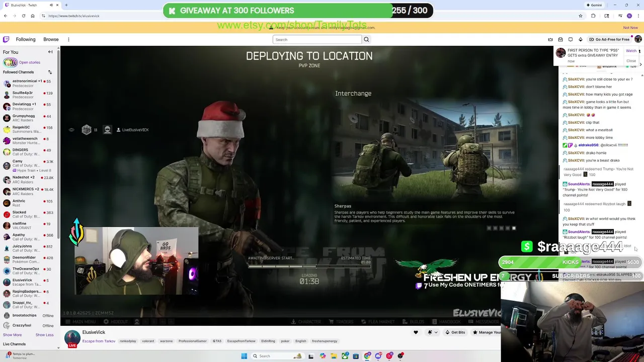Open Gemini in browser title bar
This screenshot has width=644, height=362.
click(x=594, y=5)
